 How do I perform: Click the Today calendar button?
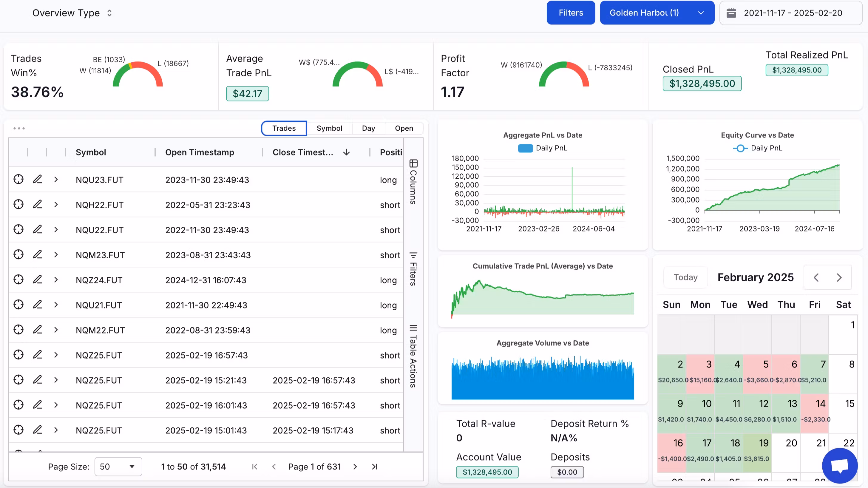[685, 277]
